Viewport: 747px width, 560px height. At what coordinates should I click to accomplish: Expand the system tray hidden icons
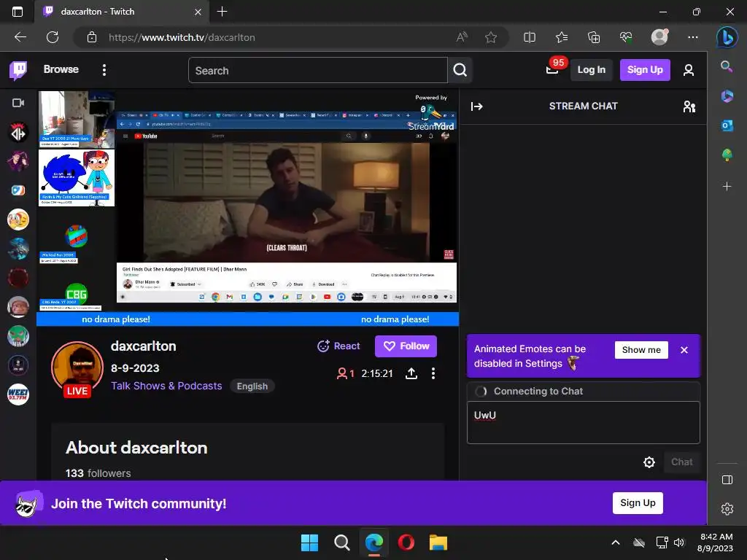click(616, 542)
